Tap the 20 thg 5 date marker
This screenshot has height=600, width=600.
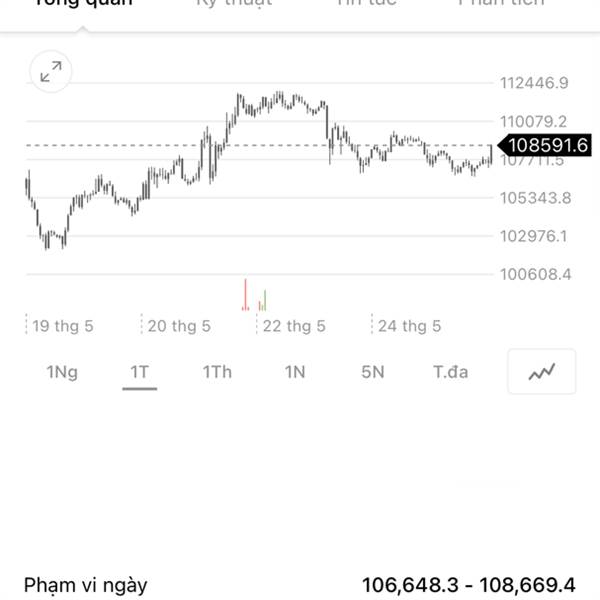[x=179, y=326]
